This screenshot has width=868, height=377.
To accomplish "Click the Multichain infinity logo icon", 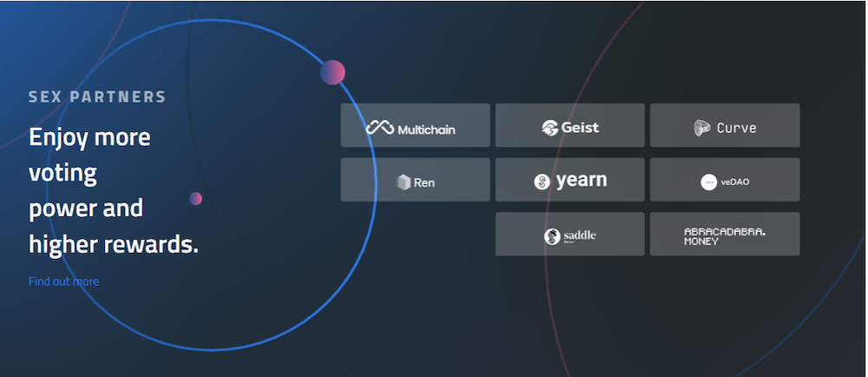I will (380, 128).
